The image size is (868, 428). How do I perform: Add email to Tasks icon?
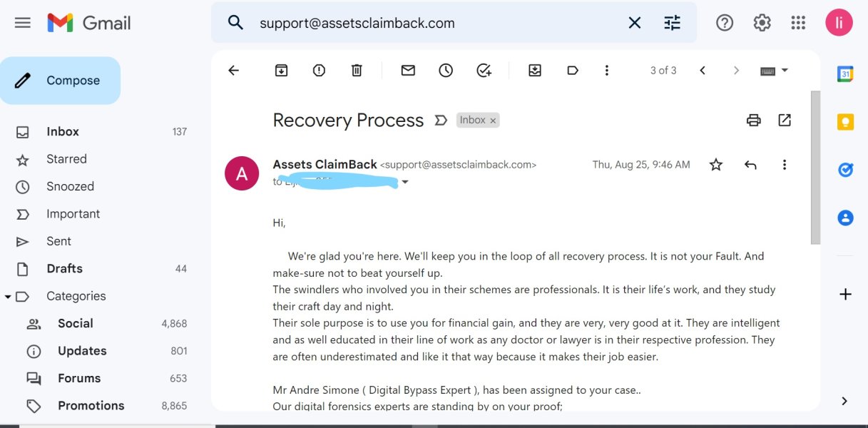coord(484,70)
